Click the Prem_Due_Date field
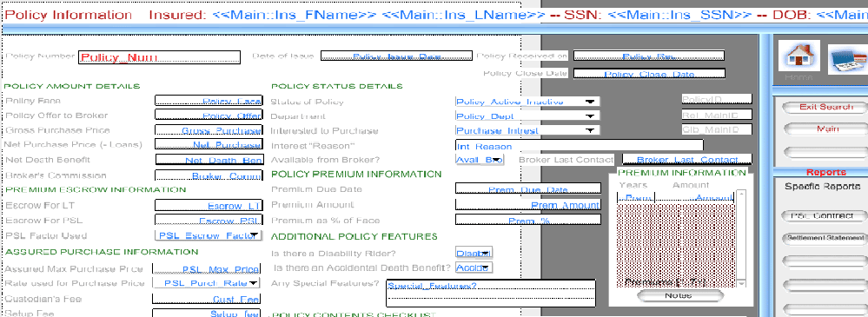The image size is (868, 317). pos(527,189)
